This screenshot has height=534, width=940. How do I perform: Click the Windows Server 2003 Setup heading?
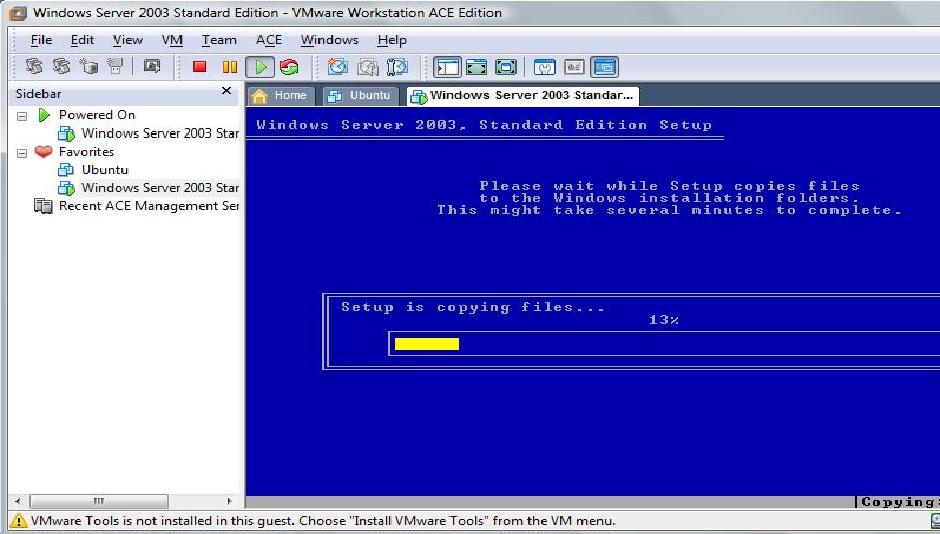pos(484,125)
